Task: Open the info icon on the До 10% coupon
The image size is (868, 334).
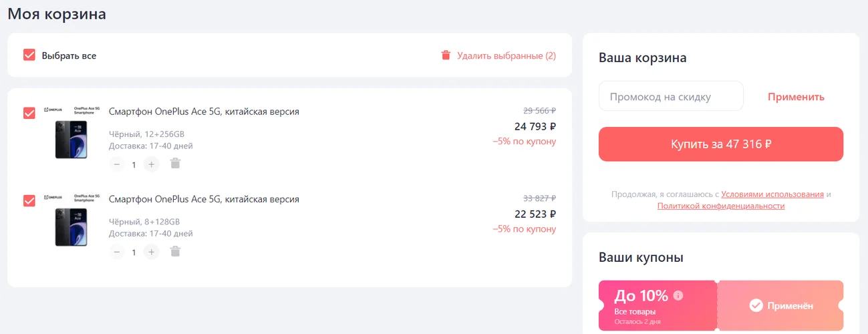Action: (x=678, y=295)
